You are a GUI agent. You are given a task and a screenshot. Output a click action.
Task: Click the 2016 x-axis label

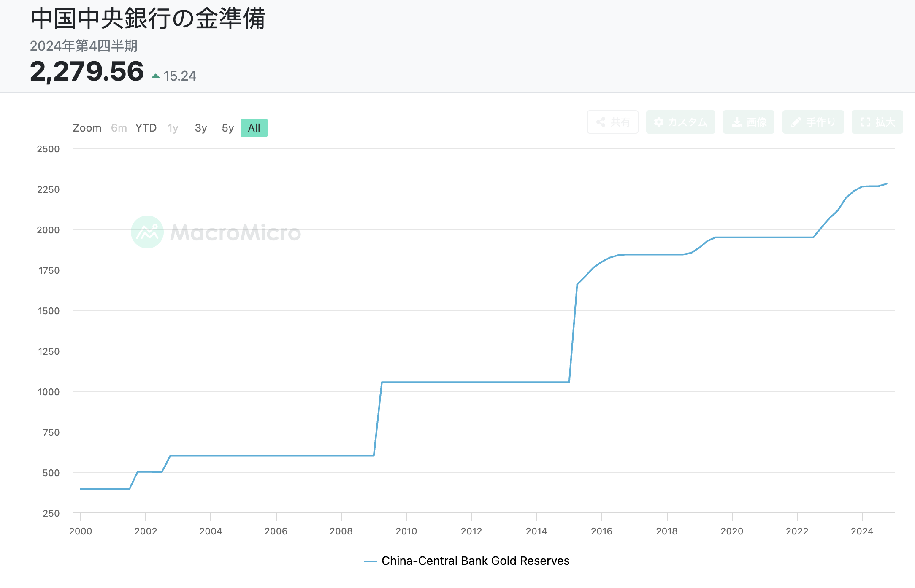601,531
